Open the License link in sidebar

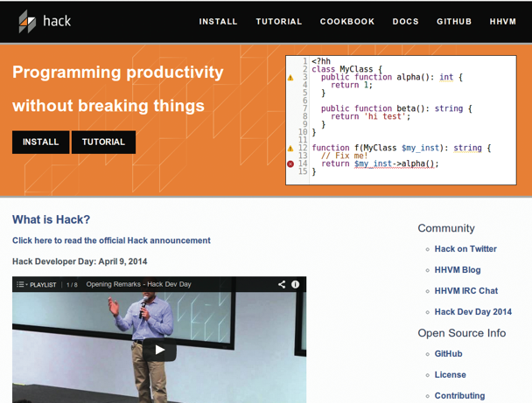(451, 375)
